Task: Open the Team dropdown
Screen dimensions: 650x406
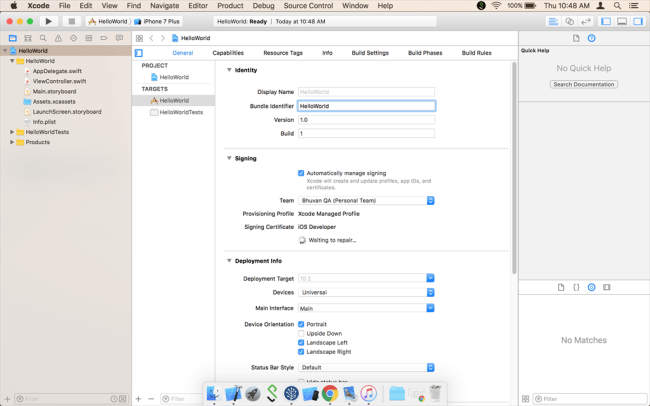Action: 366,201
